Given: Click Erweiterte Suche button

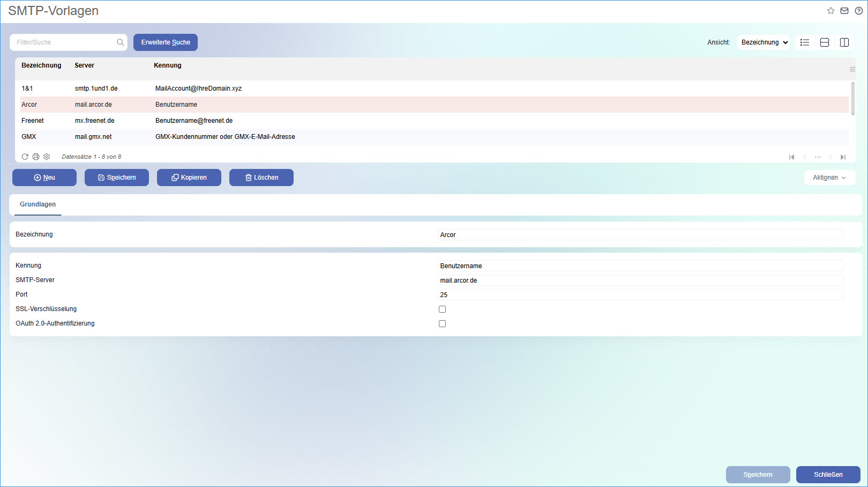Looking at the screenshot, I should [x=166, y=42].
